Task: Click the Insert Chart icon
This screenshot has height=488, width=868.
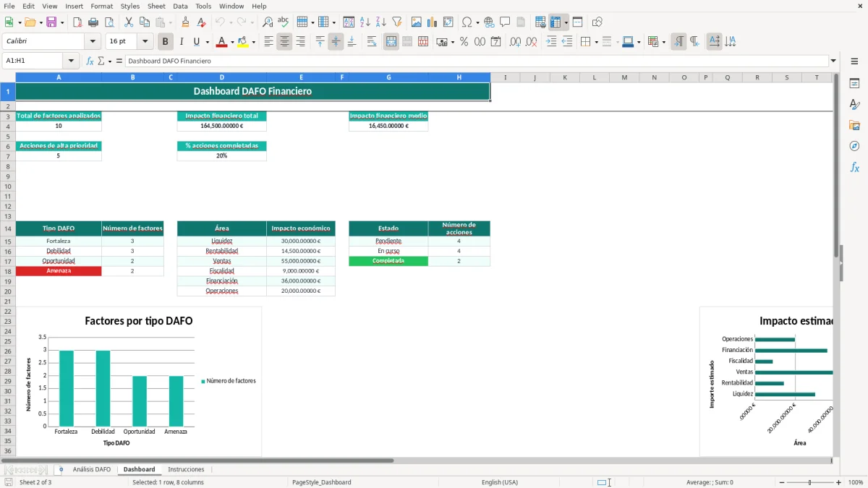Action: (x=433, y=22)
